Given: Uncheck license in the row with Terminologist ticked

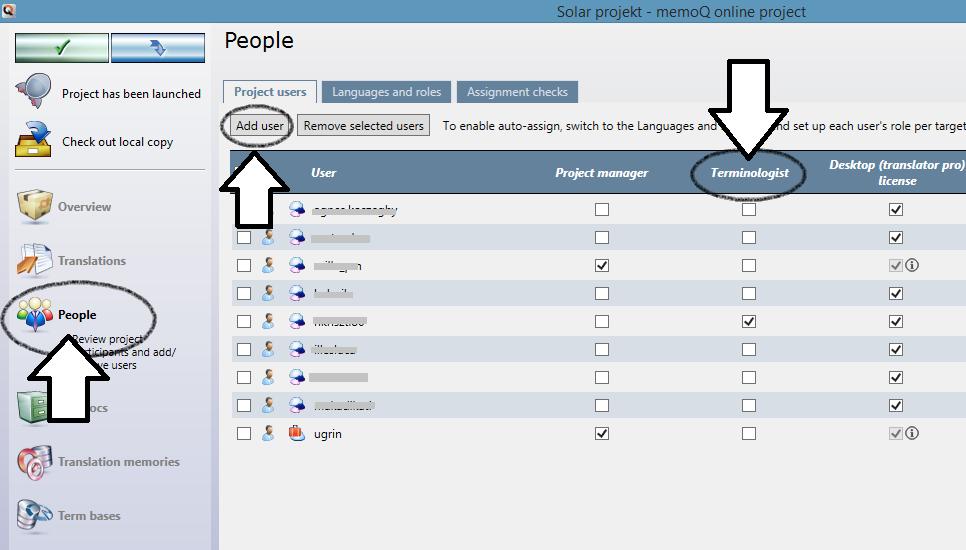Looking at the screenshot, I should click(x=896, y=322).
